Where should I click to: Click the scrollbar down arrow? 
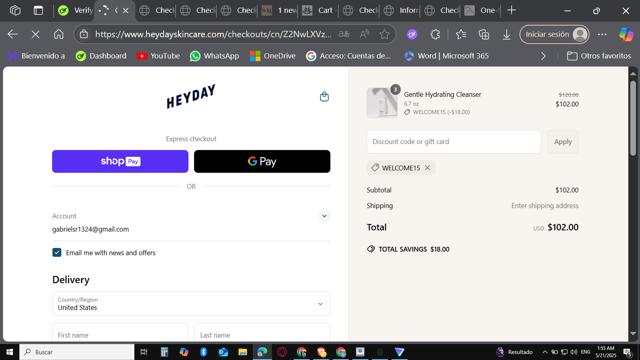click(x=633, y=334)
